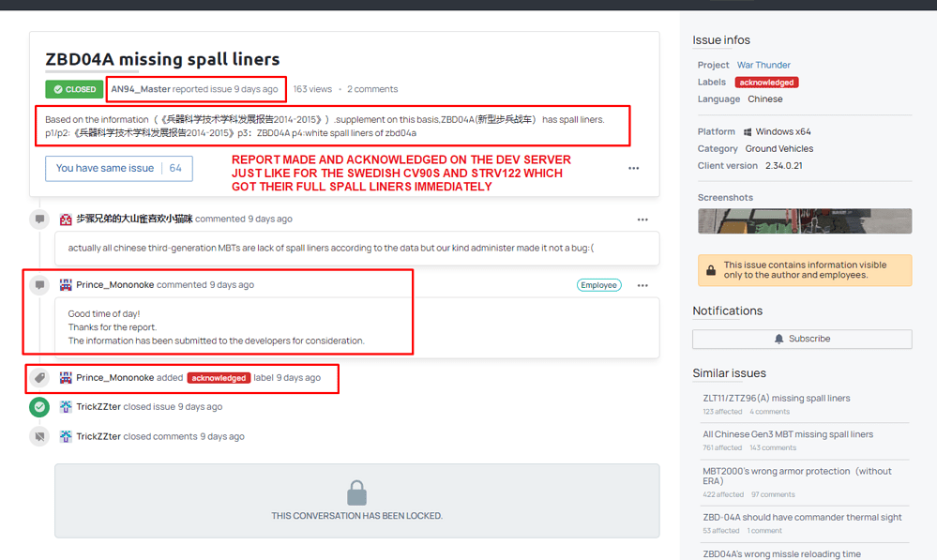Click TrickZZter's avatar on closed issue event
937x560 pixels.
pyautogui.click(x=66, y=407)
